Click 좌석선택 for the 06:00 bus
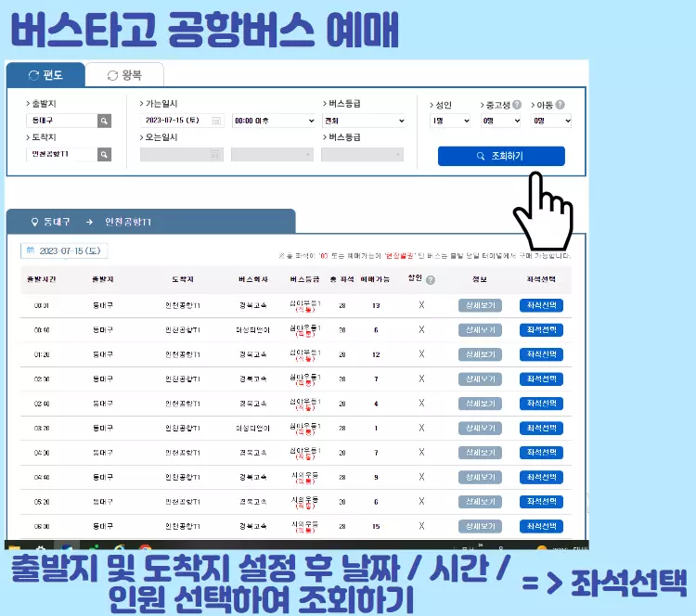Screen dimensions: 696x616 [x=541, y=526]
